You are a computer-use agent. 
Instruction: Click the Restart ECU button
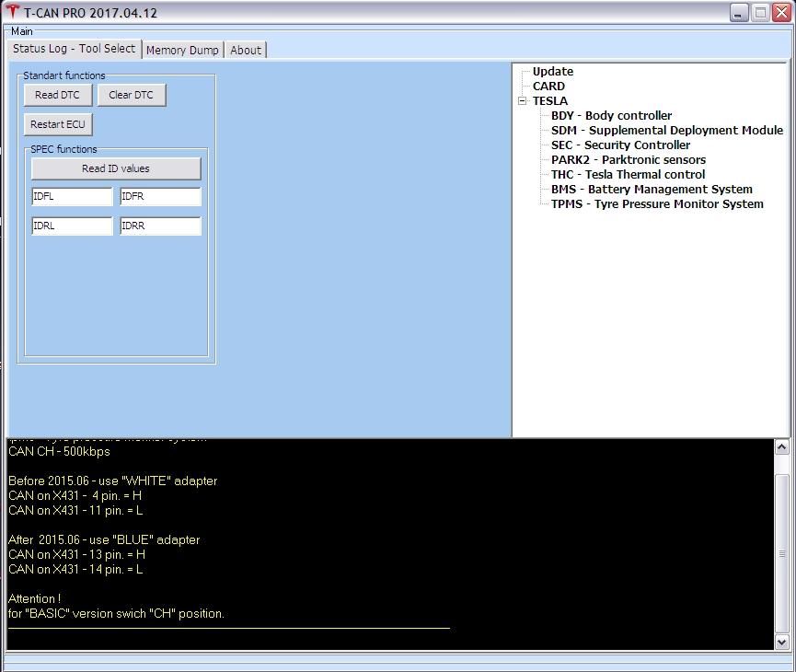[58, 124]
